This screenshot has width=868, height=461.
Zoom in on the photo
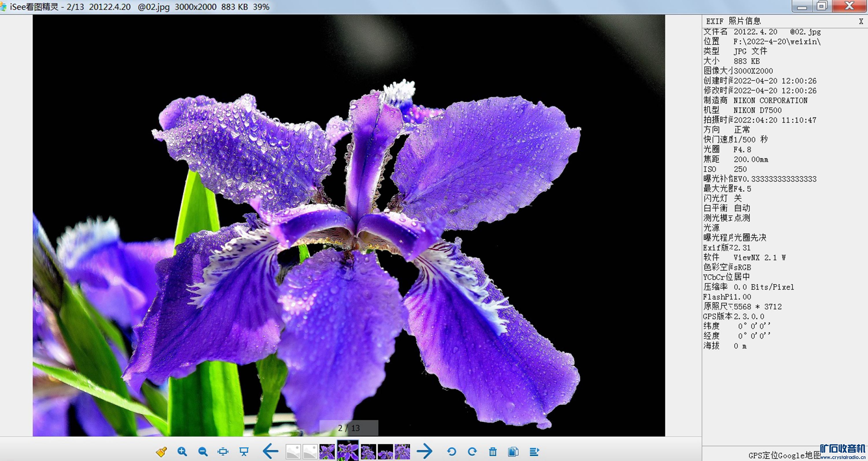pyautogui.click(x=182, y=451)
